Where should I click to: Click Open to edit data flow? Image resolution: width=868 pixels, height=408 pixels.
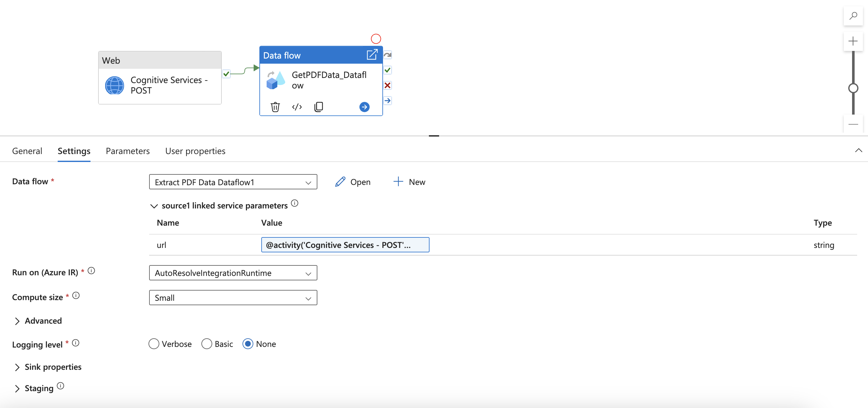[x=352, y=182]
